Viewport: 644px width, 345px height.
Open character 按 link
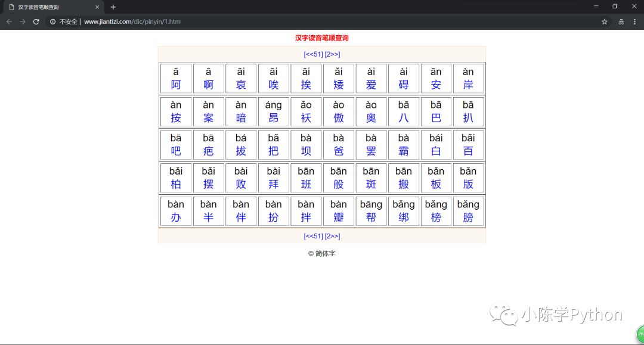pos(176,118)
